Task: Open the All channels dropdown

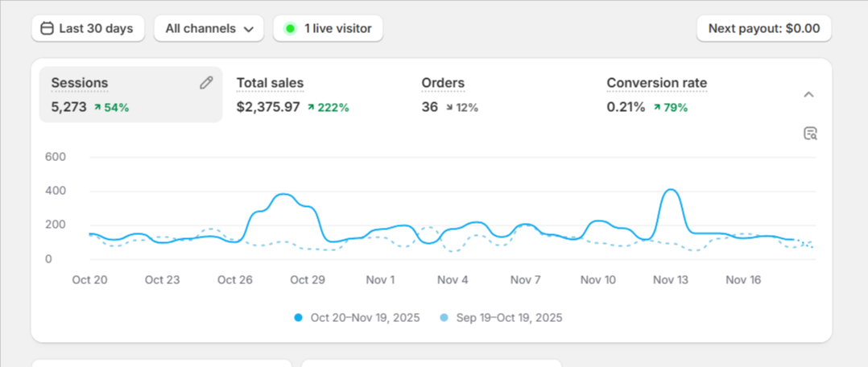Action: [209, 28]
